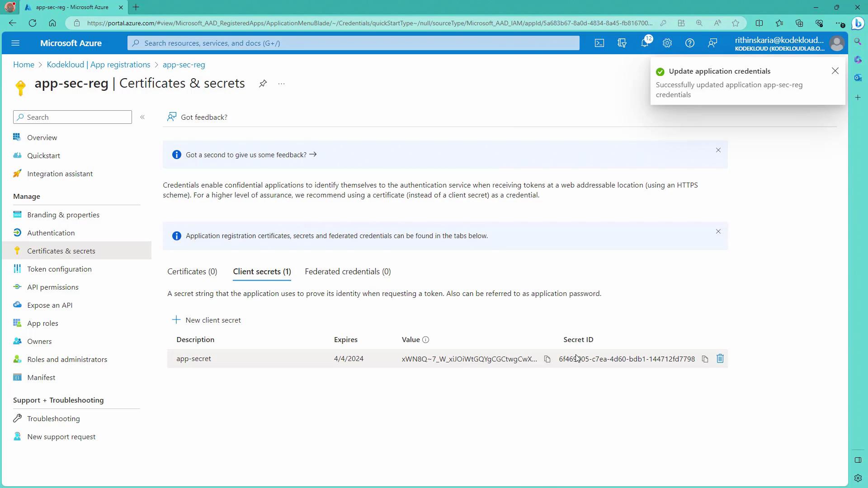The width and height of the screenshot is (868, 488).
Task: Focus the Azure global search box
Action: 354,43
